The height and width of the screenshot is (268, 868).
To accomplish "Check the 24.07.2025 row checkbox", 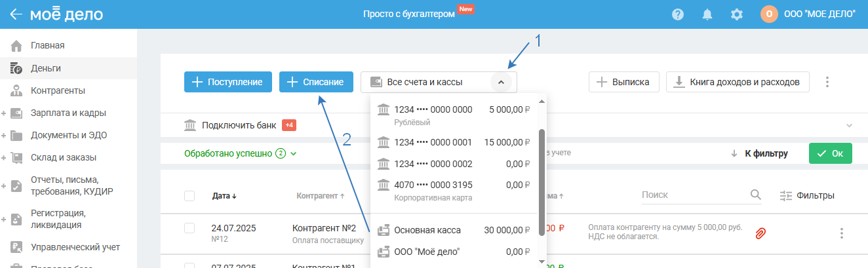I will coord(189,228).
